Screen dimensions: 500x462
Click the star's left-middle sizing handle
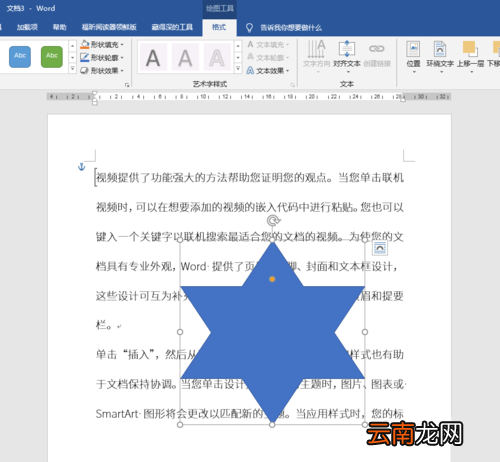pyautogui.click(x=180, y=332)
